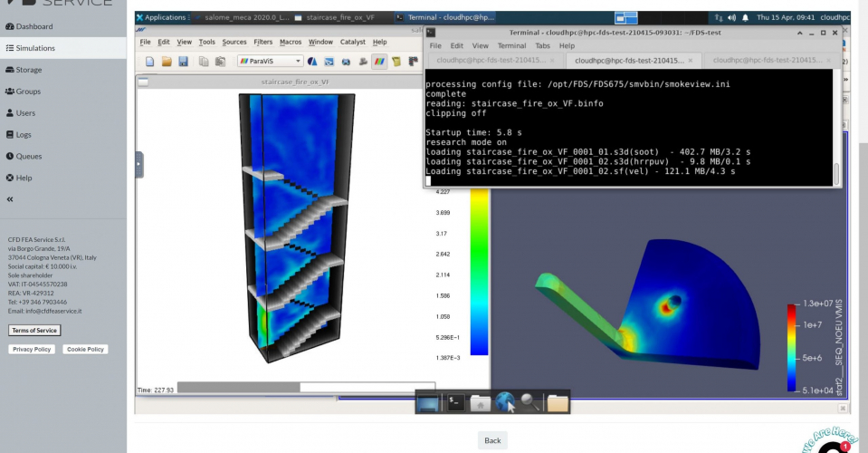The image size is (868, 453).
Task: Click the notification bell tray icon
Action: point(745,18)
